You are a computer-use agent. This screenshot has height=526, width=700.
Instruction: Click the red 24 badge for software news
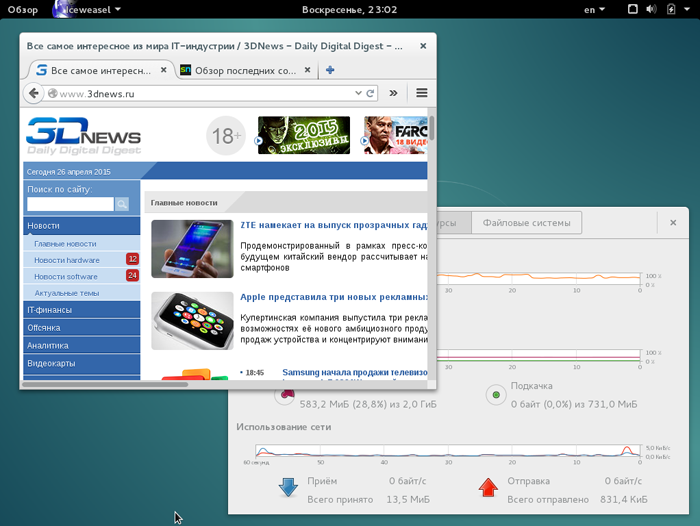(133, 276)
